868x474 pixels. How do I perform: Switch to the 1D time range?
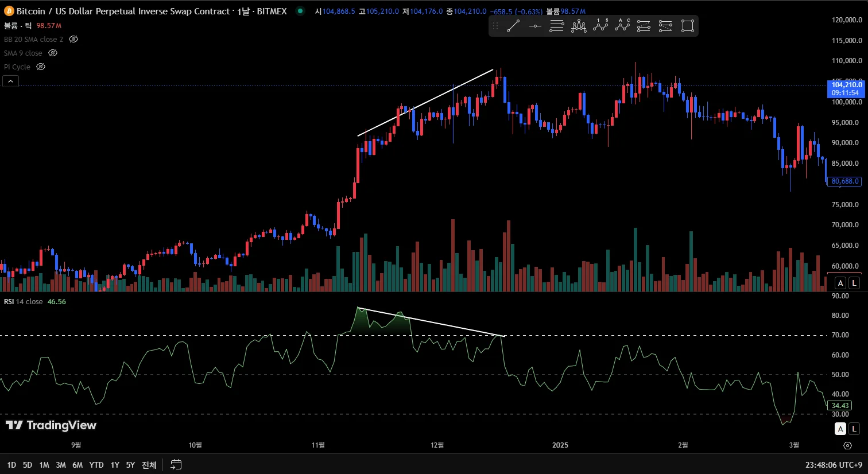(11, 465)
